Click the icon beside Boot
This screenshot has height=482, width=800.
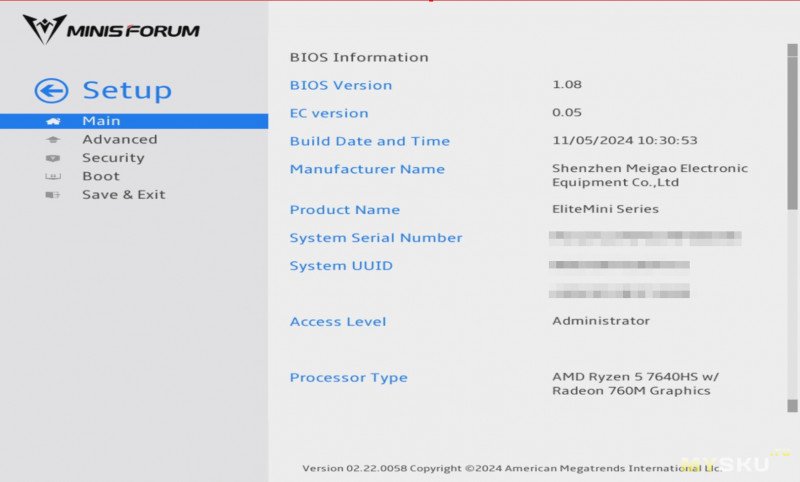click(53, 176)
